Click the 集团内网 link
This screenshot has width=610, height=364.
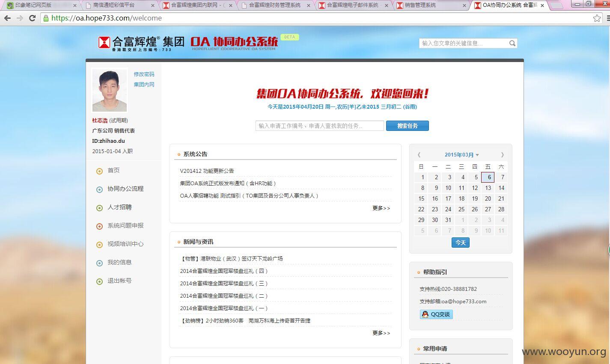pyautogui.click(x=144, y=84)
